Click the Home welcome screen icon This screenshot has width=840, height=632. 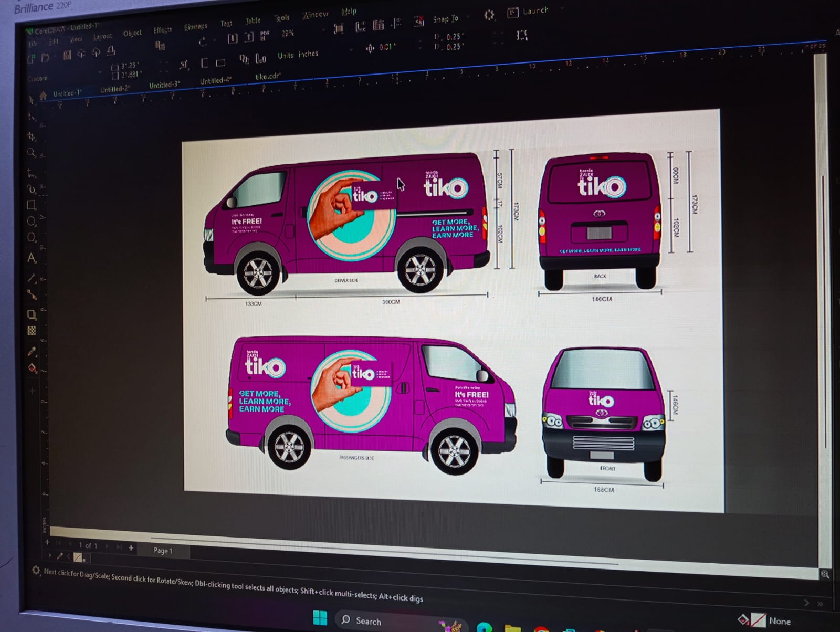[43, 96]
